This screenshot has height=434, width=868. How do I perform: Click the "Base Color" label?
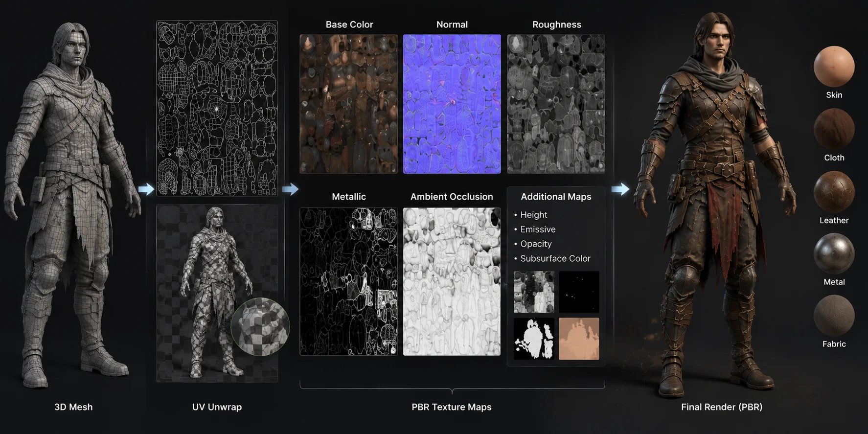[x=349, y=24]
